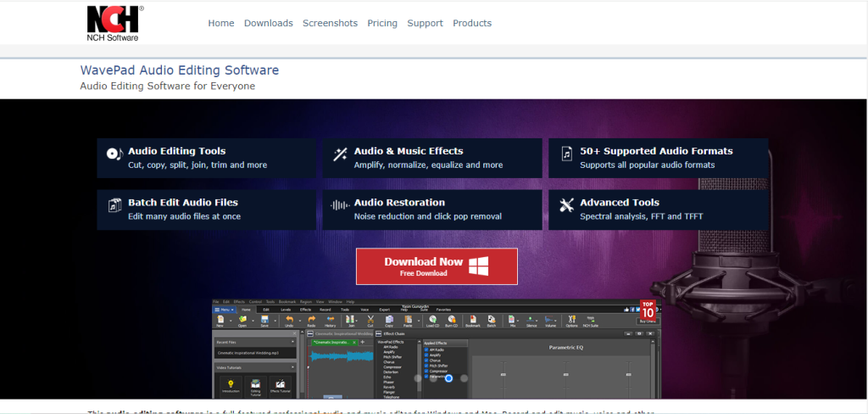The image size is (868, 414).
Task: Click the New icon in WavePad toolbar
Action: pyautogui.click(x=220, y=319)
